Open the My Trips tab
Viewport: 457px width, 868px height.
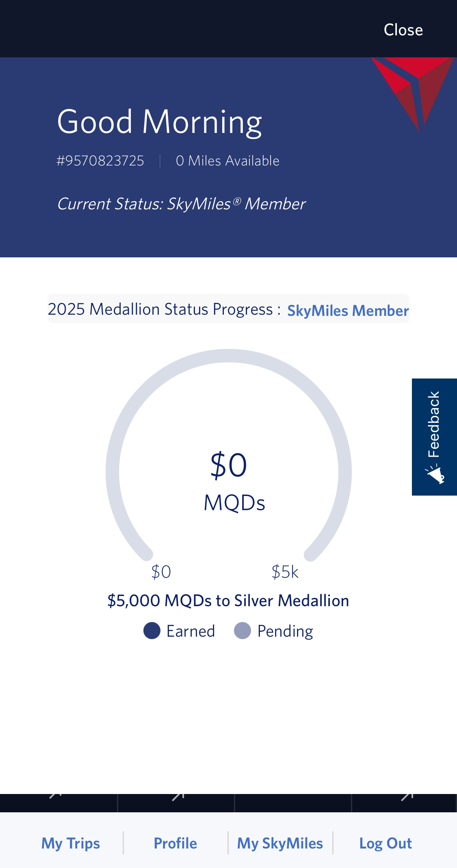coord(71,843)
